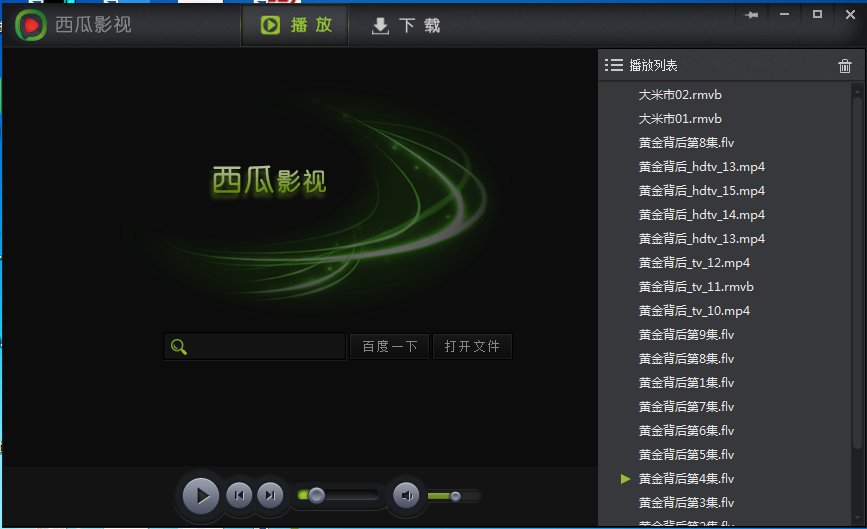
Task: Click the 百度一下 button
Action: pos(389,347)
